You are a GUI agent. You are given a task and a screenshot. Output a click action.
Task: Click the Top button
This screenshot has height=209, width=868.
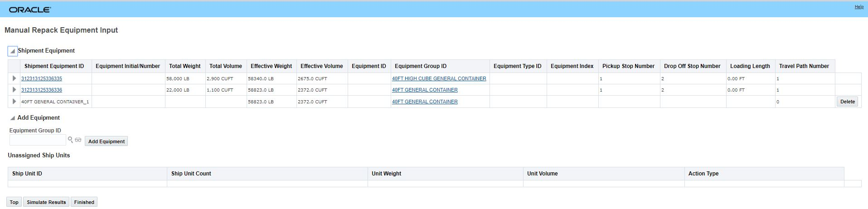pyautogui.click(x=14, y=202)
